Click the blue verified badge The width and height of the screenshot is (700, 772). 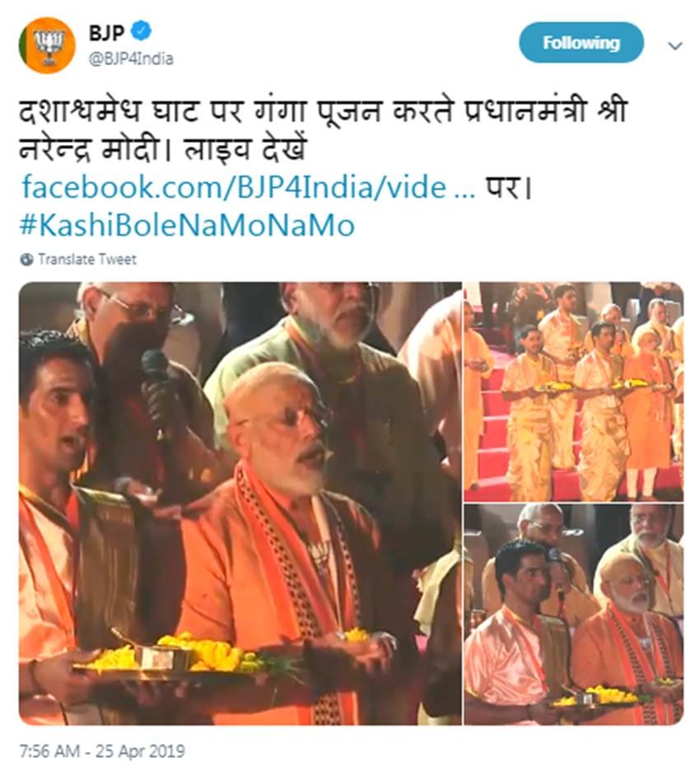(142, 31)
